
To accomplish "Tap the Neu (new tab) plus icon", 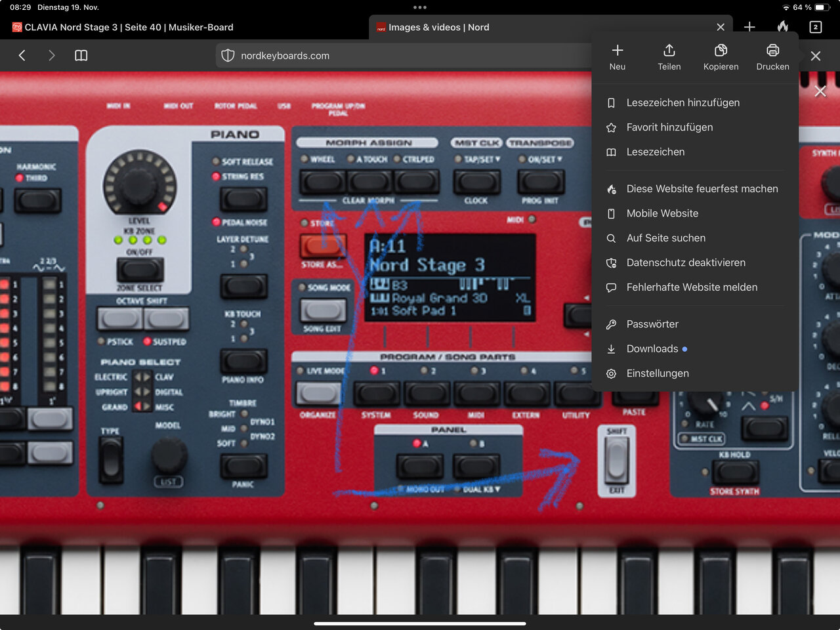I will (x=617, y=51).
